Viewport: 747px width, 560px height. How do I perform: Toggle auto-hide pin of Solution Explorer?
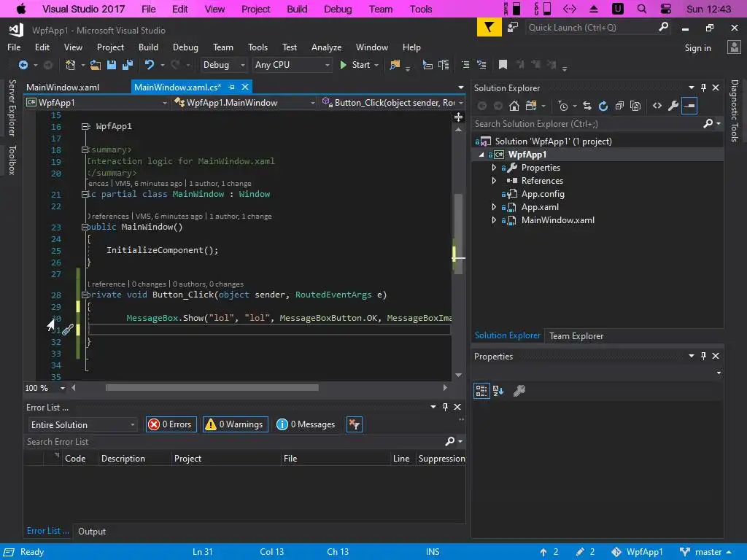pos(703,87)
